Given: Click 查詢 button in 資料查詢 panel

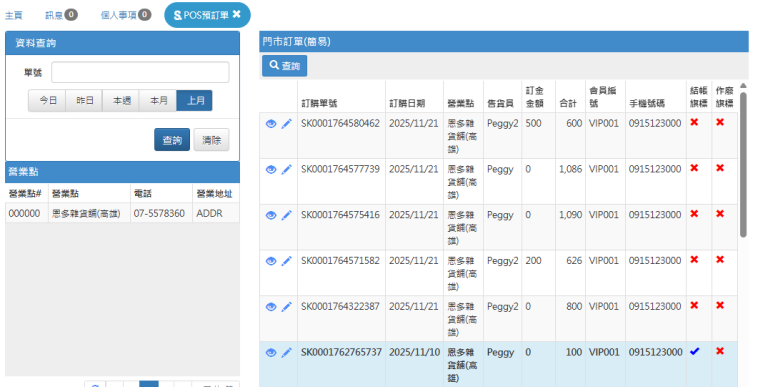Looking at the screenshot, I should coord(172,140).
